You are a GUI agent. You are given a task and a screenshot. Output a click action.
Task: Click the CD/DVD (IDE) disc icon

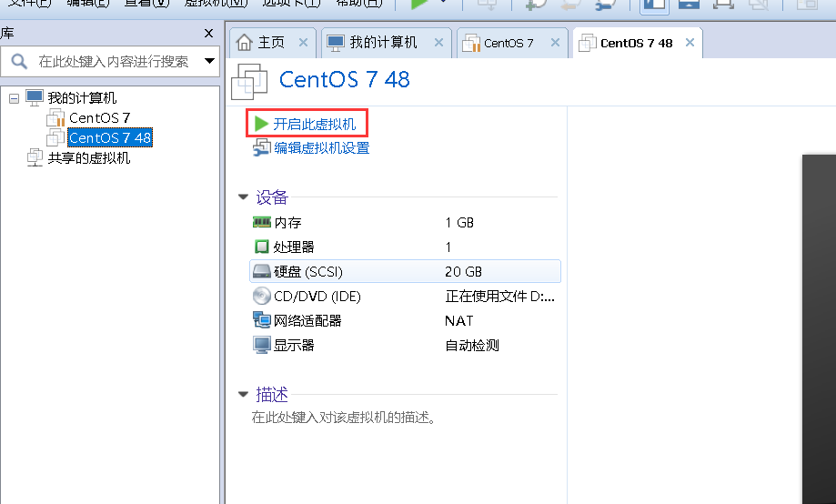tap(261, 296)
